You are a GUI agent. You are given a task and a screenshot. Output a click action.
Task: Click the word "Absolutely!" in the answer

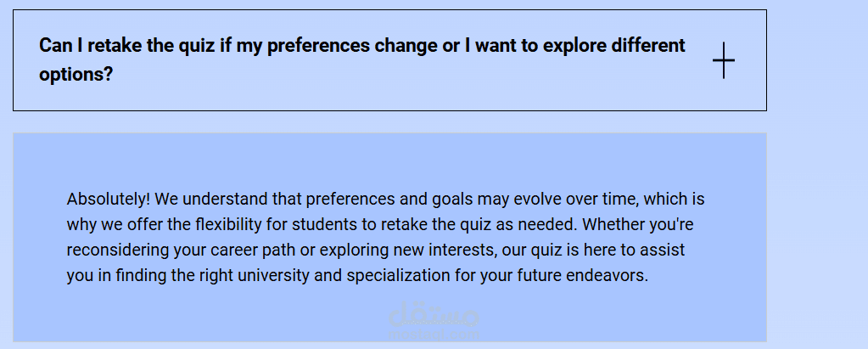pyautogui.click(x=109, y=200)
